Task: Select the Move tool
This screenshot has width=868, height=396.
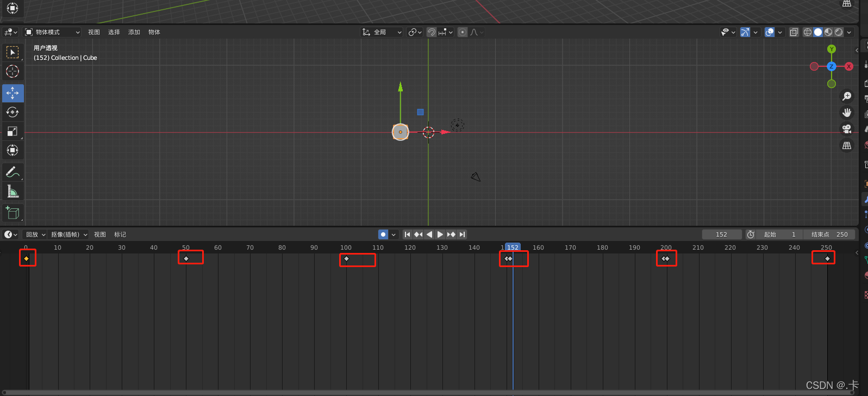Action: point(13,93)
